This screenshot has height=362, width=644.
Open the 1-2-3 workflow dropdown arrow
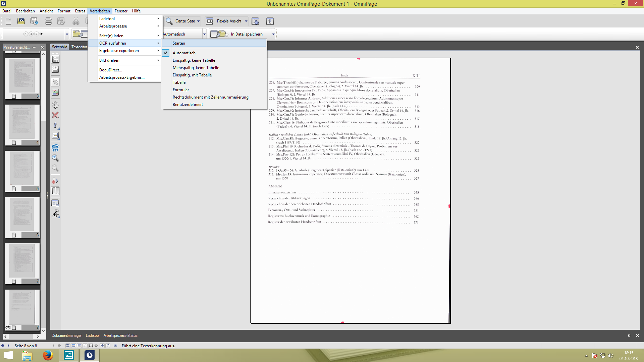67,34
